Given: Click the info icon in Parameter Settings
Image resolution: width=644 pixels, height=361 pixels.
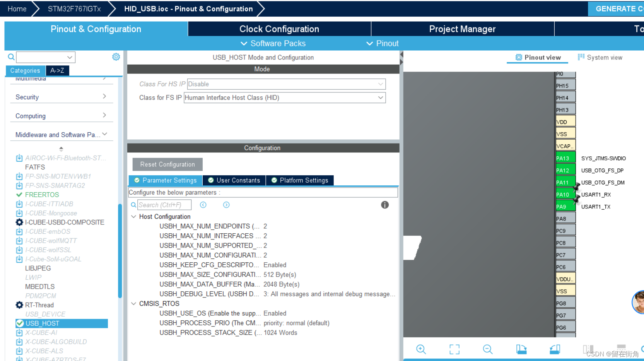Looking at the screenshot, I should [x=384, y=205].
